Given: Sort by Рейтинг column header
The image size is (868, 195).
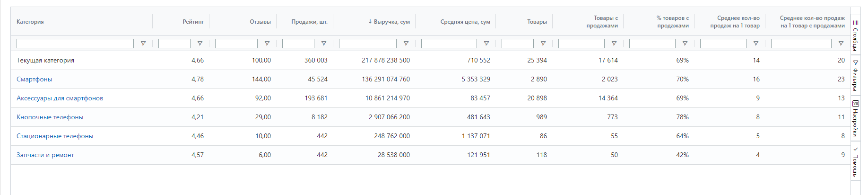Looking at the screenshot, I should point(193,22).
